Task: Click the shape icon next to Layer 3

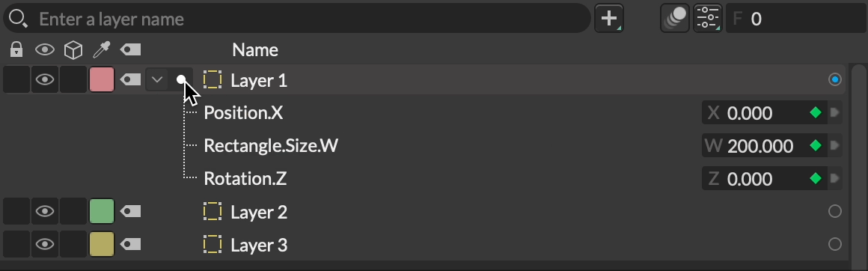Action: [x=212, y=244]
